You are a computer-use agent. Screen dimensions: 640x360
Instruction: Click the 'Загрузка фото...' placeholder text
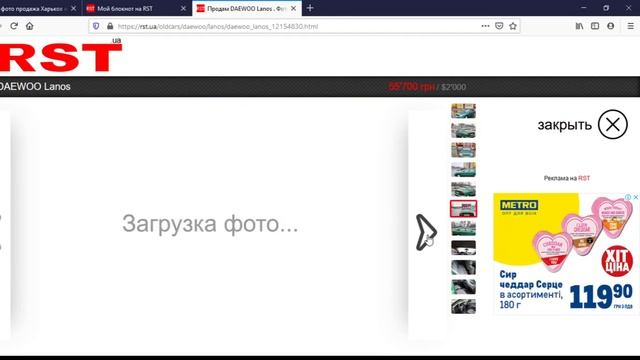(x=210, y=224)
